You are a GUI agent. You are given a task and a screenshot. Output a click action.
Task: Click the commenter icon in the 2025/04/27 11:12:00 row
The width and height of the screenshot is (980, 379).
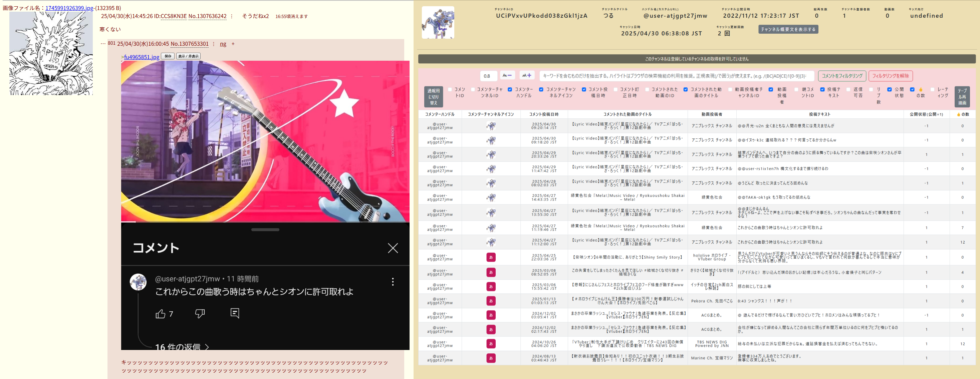point(491,242)
